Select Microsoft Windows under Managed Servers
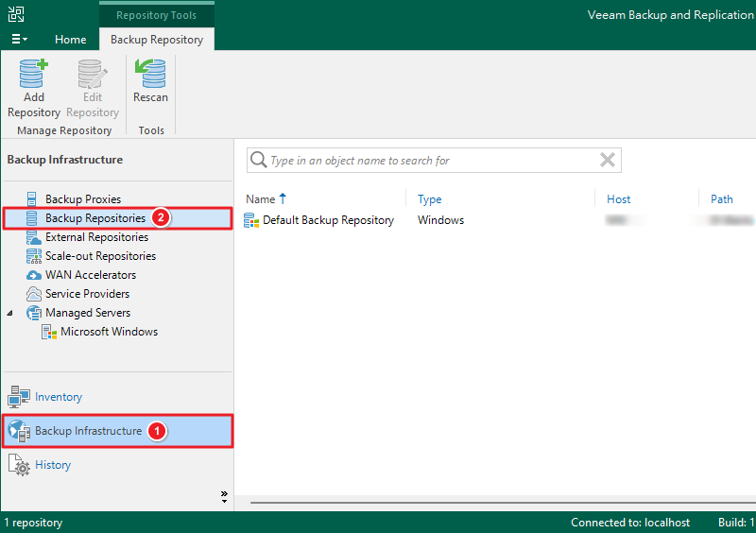756x533 pixels. coord(110,332)
